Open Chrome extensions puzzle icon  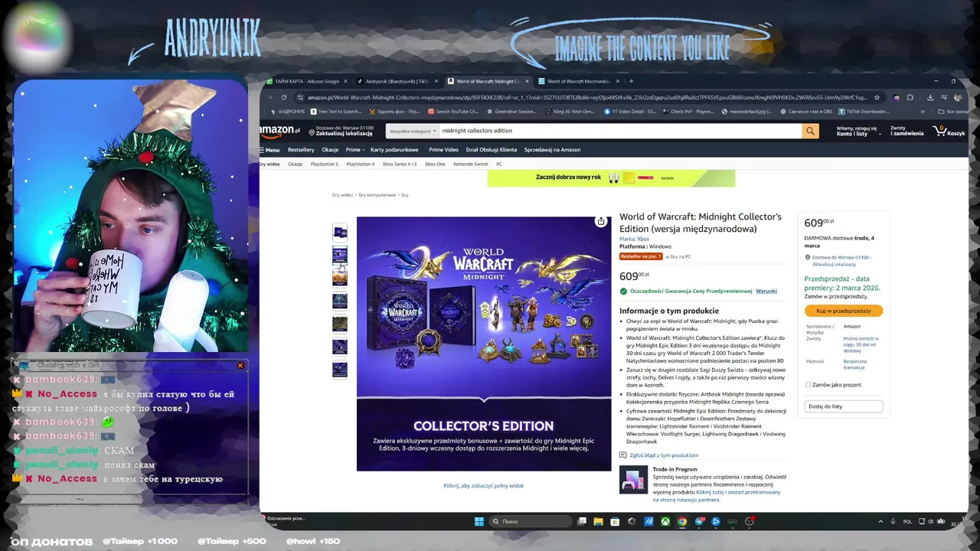910,97
